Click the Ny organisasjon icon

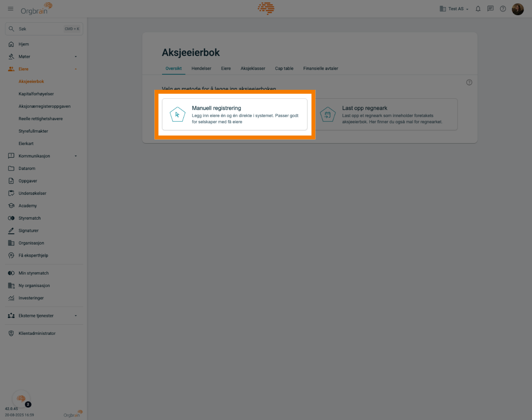coord(11,285)
